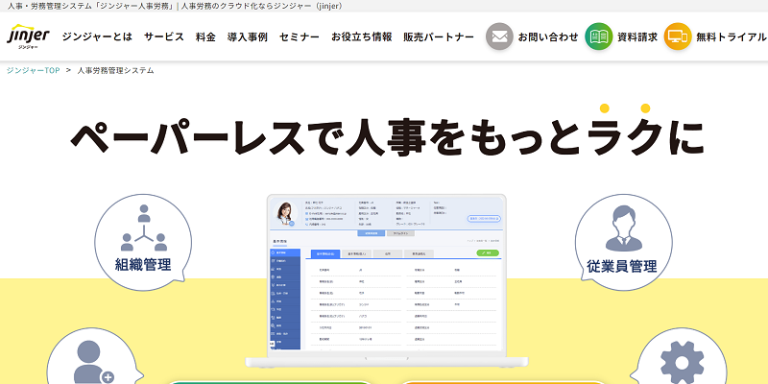Open the 導入事例 menu item
Viewport: 768px width, 384px height.
tap(247, 37)
